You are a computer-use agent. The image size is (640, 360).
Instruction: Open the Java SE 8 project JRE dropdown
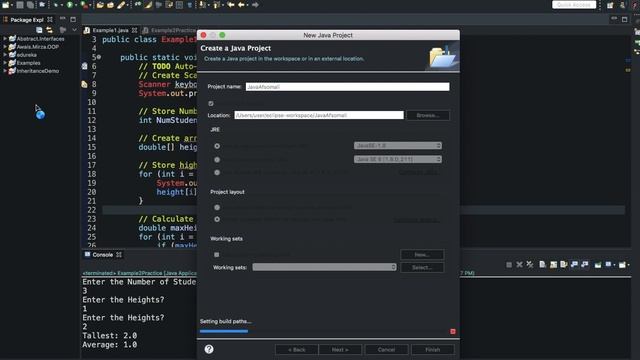[x=398, y=160]
